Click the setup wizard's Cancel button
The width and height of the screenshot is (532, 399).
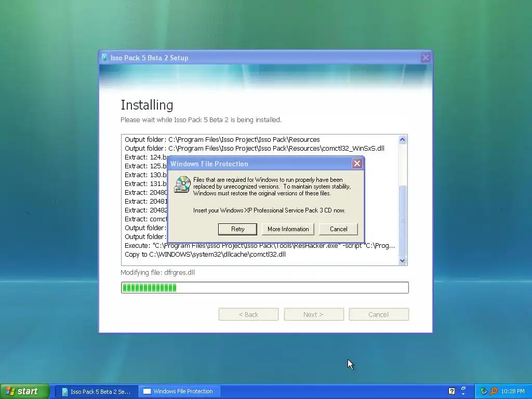tap(379, 314)
